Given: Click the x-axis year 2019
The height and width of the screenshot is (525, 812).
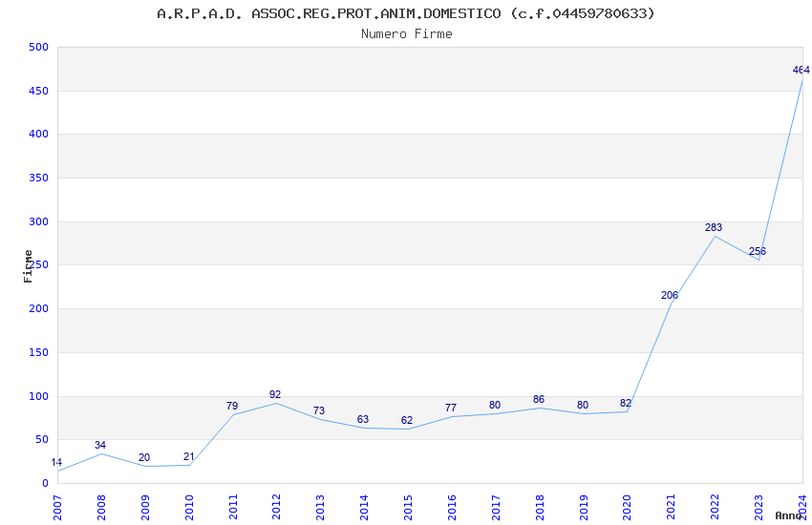Looking at the screenshot, I should click(x=584, y=507).
